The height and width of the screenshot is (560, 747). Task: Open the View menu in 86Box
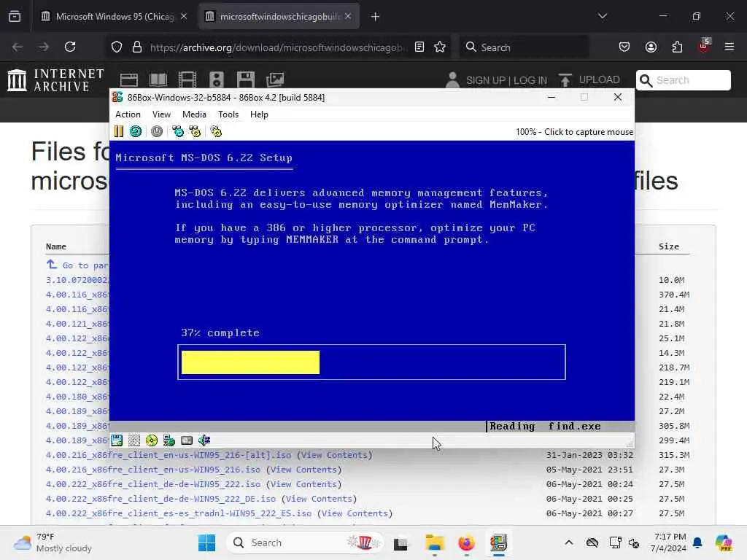point(161,114)
